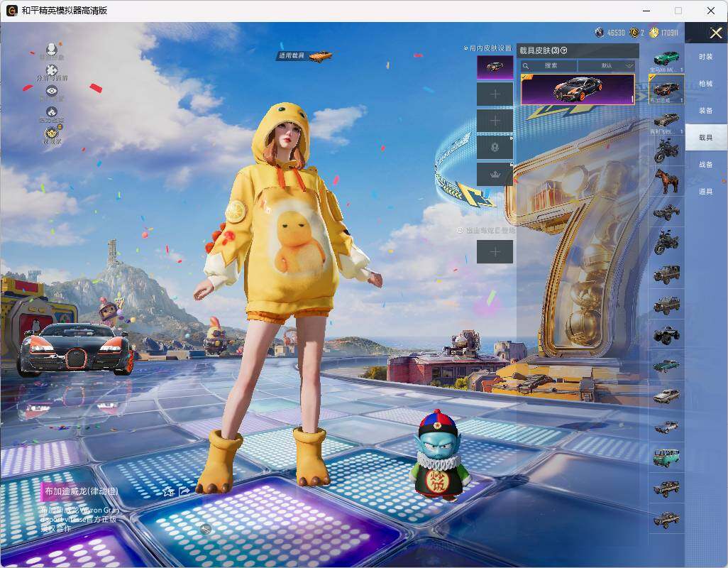Select the white sedan vehicle
The height and width of the screenshot is (568, 728).
(x=666, y=396)
